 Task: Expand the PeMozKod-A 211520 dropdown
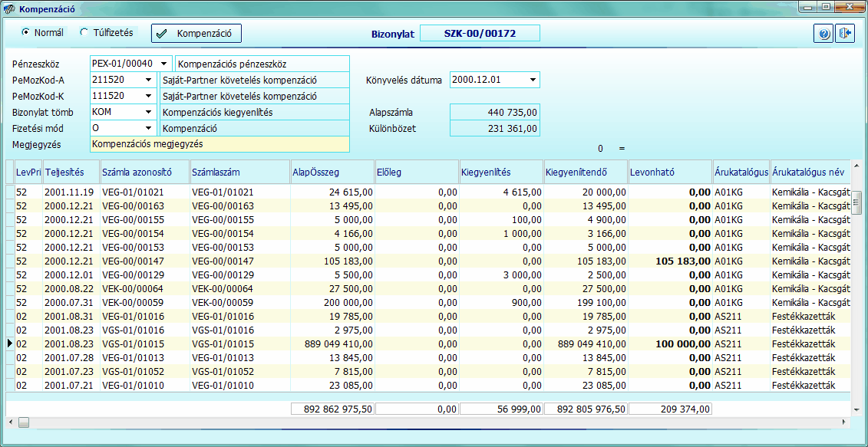(x=148, y=81)
